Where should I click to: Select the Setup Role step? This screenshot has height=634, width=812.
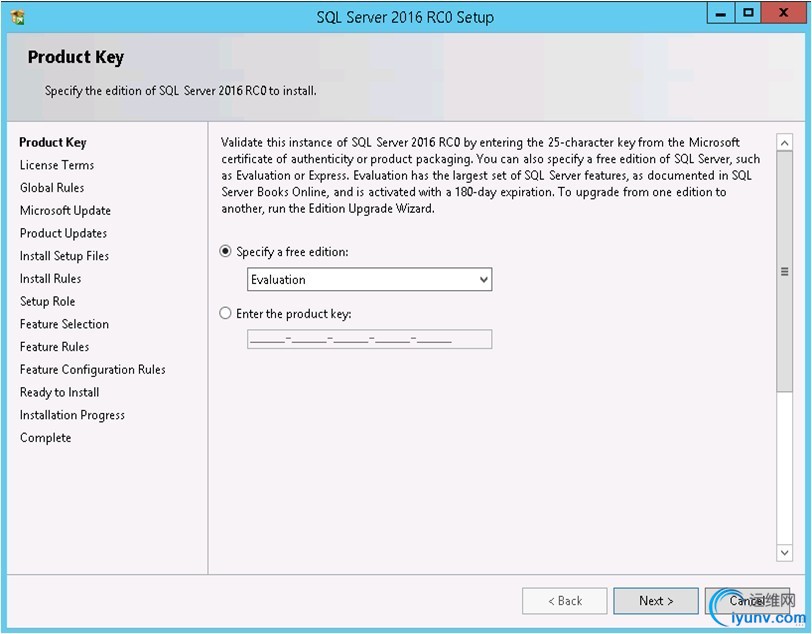47,301
